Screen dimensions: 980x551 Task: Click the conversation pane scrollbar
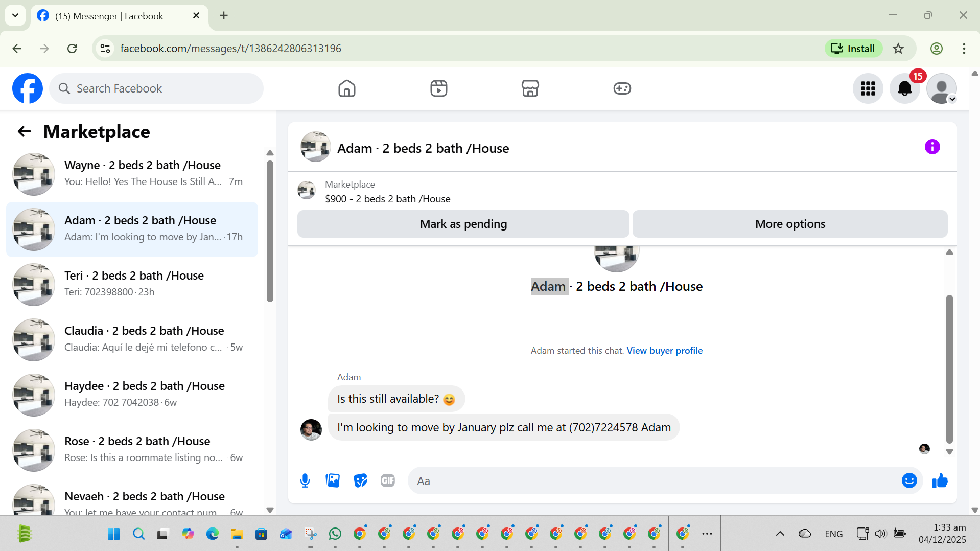[949, 369]
